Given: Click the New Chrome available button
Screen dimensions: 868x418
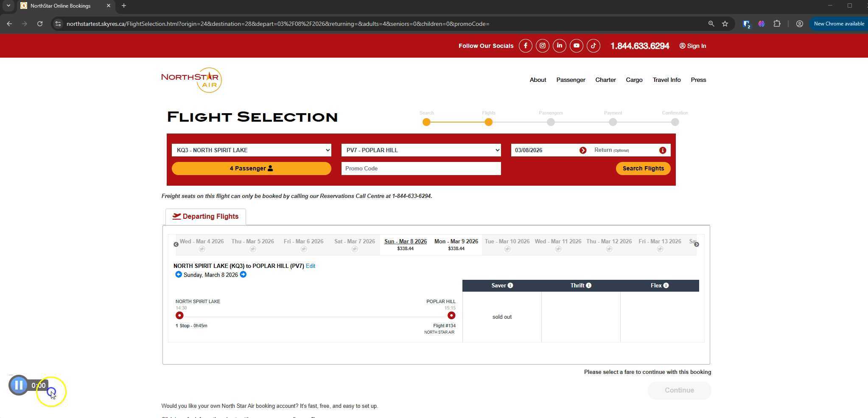Looking at the screenshot, I should tap(839, 24).
